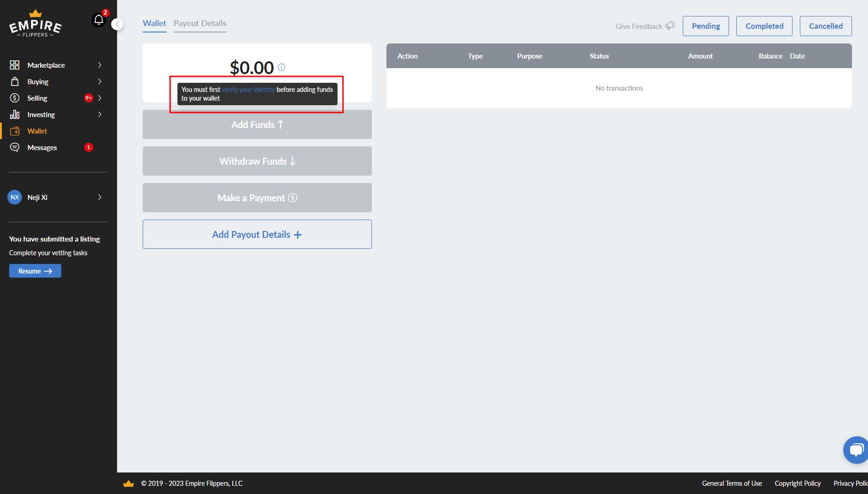Open Wallet in the sidebar
868x494 pixels.
click(x=37, y=131)
